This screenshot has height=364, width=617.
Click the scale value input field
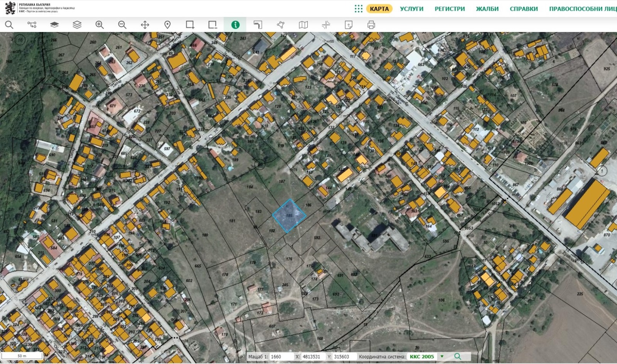281,357
